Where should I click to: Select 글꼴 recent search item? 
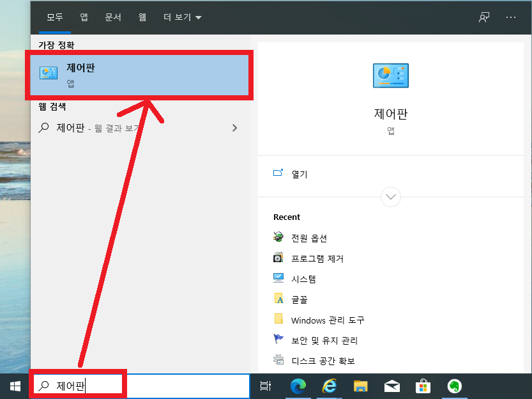pos(300,299)
